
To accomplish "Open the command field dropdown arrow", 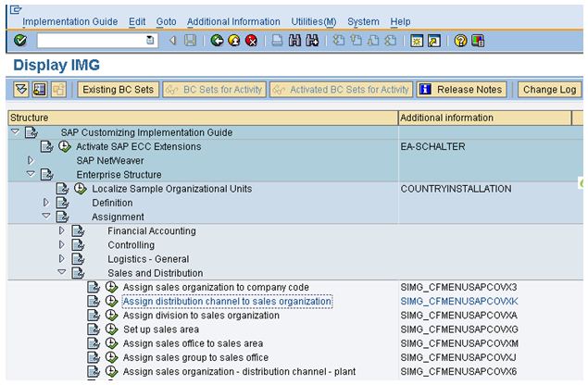I will (151, 41).
